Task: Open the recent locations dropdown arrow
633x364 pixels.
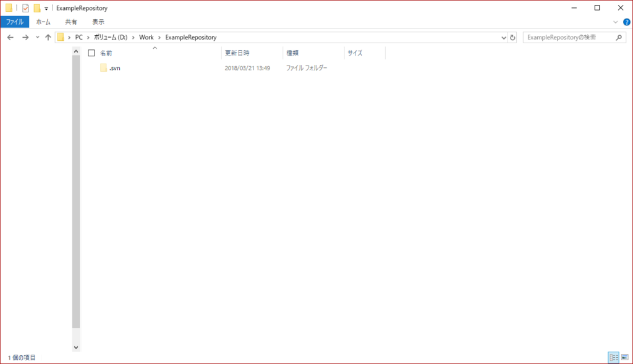Action: point(37,37)
